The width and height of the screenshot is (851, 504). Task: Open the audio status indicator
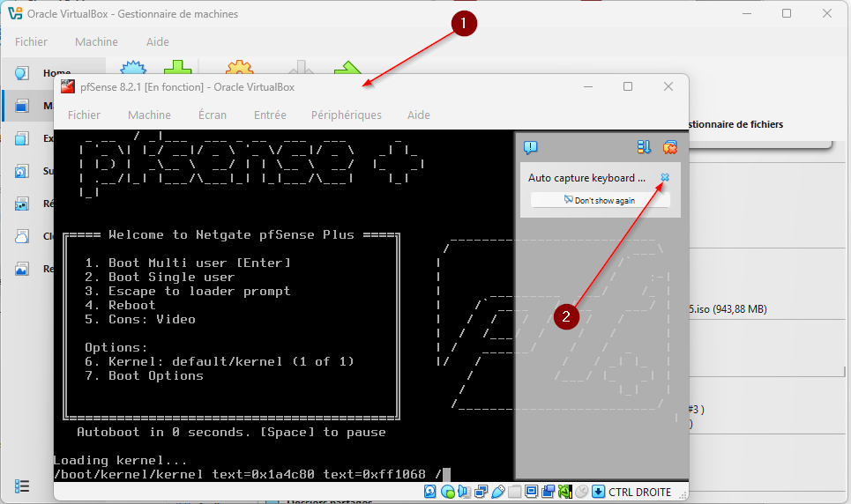pos(464,492)
